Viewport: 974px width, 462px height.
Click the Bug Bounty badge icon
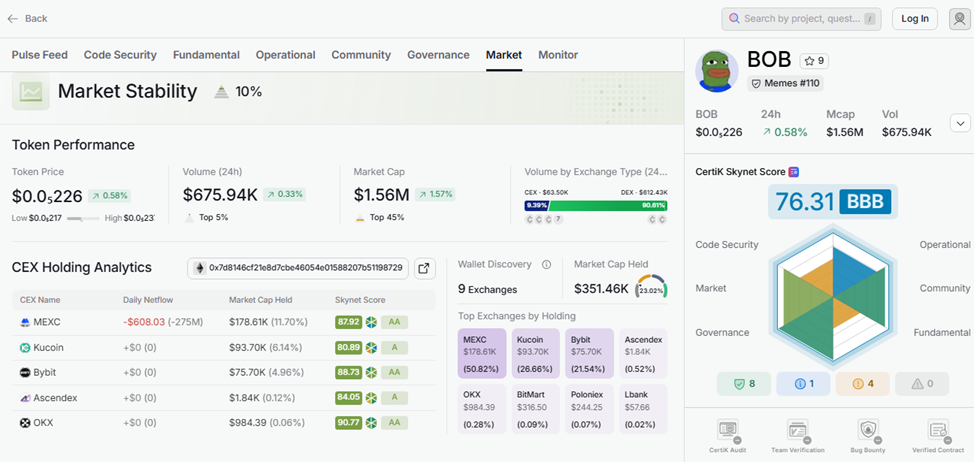[868, 431]
